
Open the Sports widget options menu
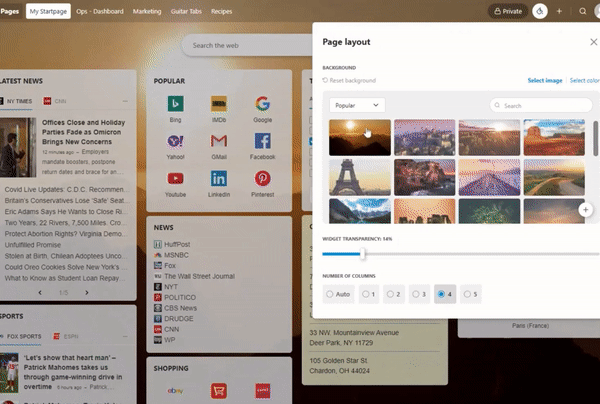(125, 337)
